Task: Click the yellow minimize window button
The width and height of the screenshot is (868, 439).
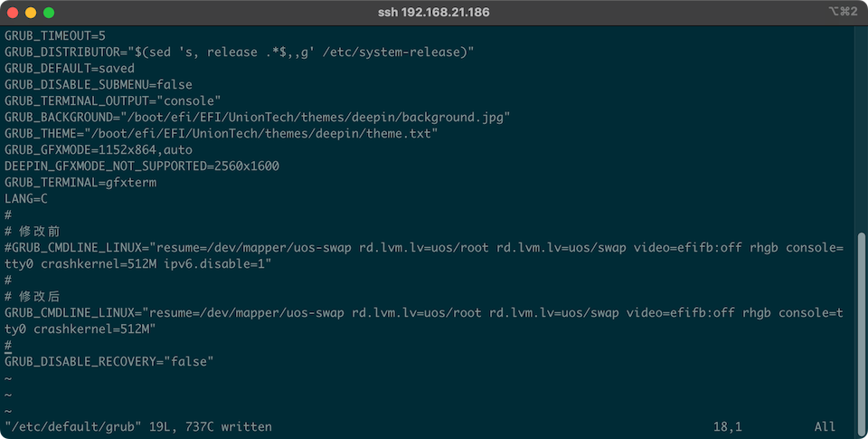Action: [x=30, y=13]
